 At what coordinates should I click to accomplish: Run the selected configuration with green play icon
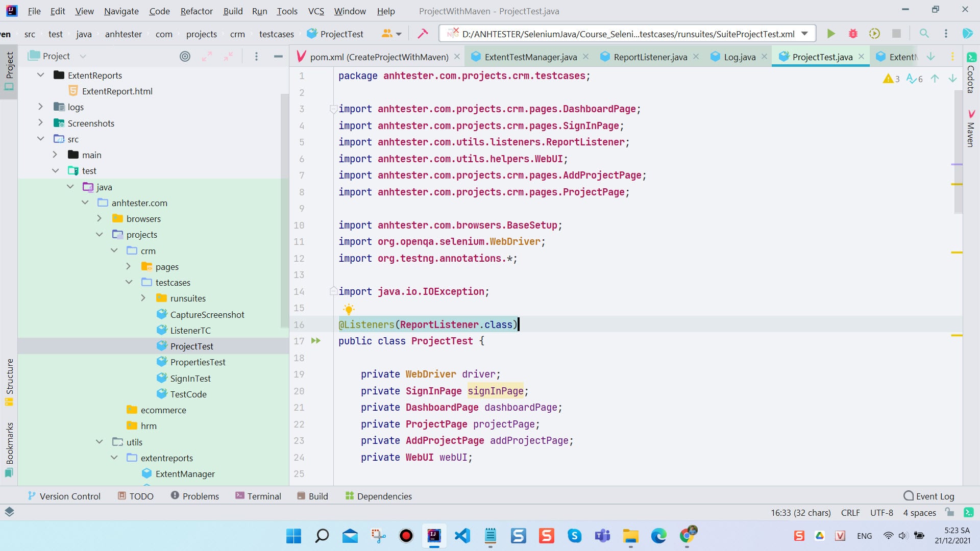point(831,34)
